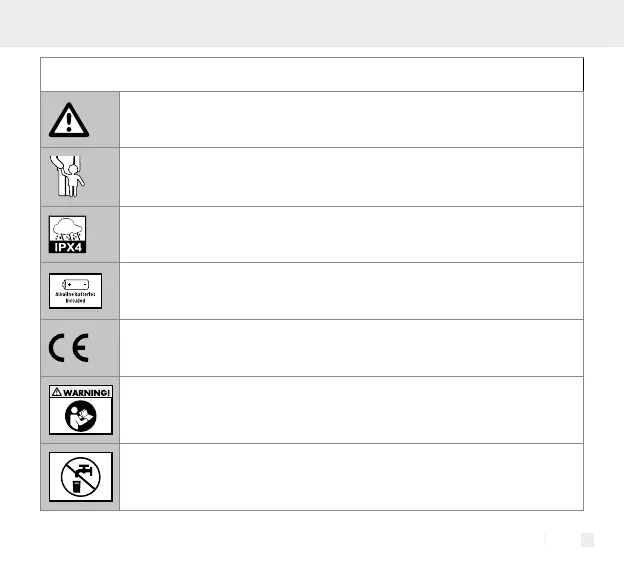
Task: Click the 'Alkaline batteries included' caption text
Action: (x=80, y=298)
